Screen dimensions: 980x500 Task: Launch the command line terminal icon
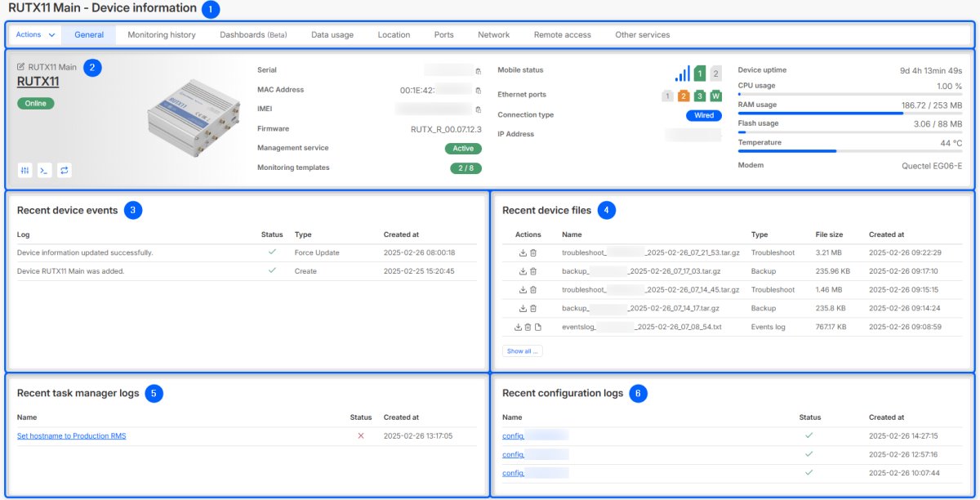[44, 170]
